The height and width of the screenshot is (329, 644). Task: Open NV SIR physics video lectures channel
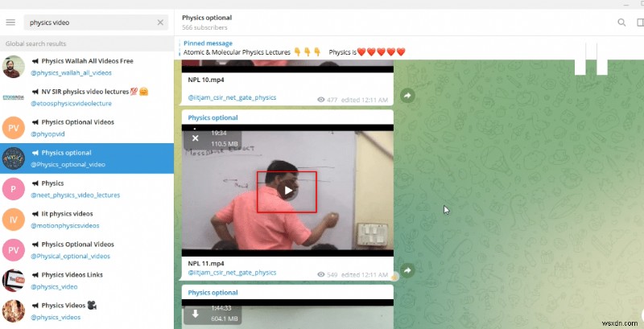[x=87, y=97]
